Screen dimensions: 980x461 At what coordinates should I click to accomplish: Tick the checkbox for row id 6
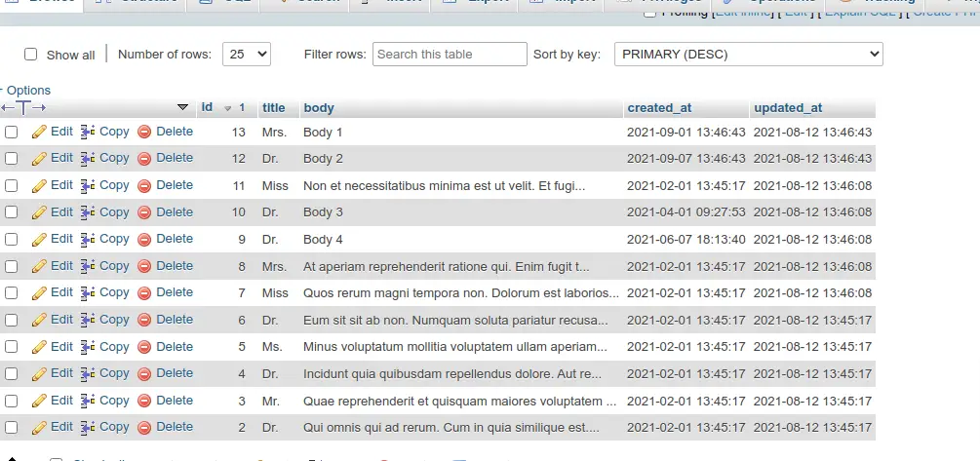(12, 320)
